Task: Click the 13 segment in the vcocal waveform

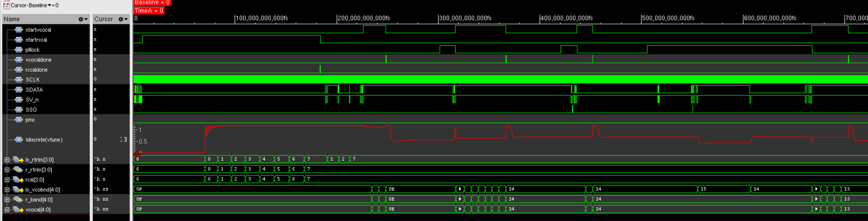Action: tap(855, 209)
